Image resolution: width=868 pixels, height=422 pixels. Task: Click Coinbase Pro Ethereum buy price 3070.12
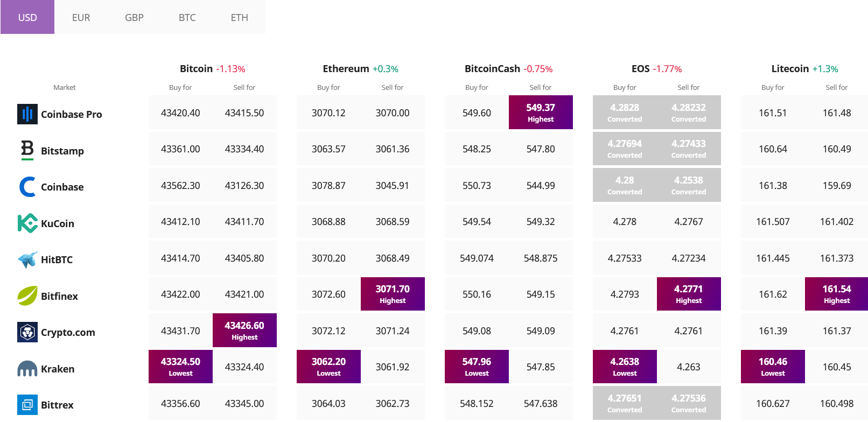pos(328,112)
